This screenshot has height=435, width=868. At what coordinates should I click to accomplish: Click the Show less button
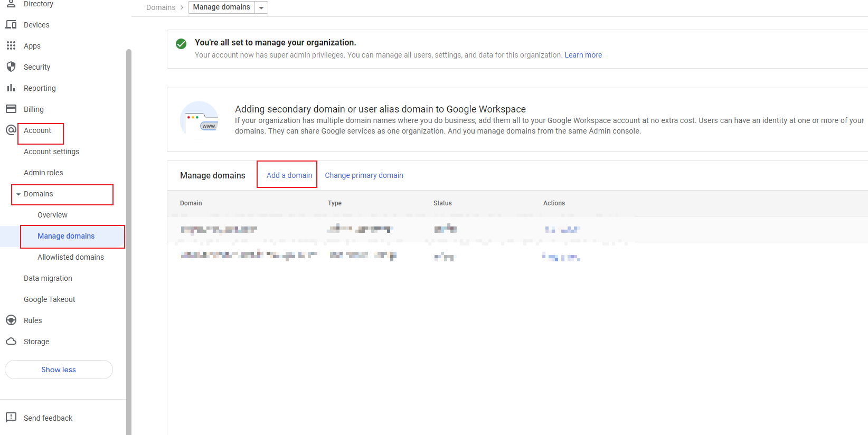(59, 370)
